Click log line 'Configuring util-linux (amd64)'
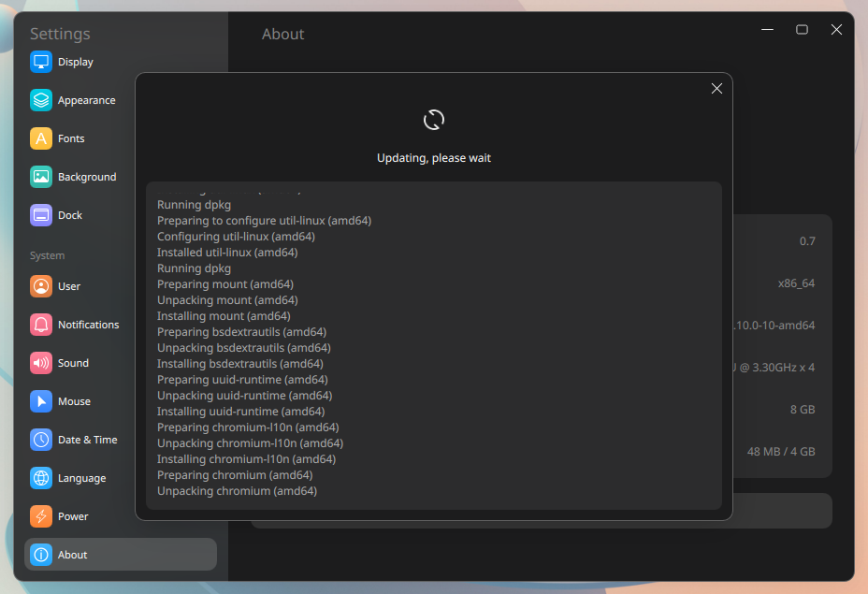This screenshot has height=594, width=868. click(236, 237)
